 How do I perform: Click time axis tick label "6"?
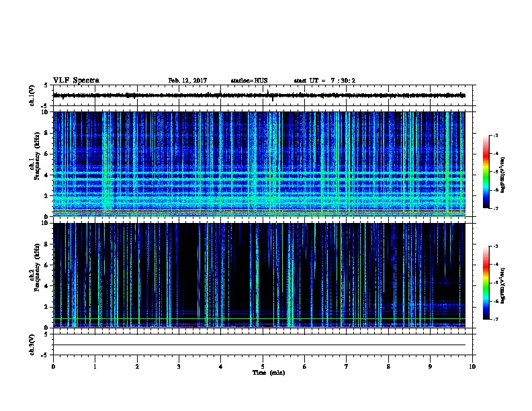305,367
